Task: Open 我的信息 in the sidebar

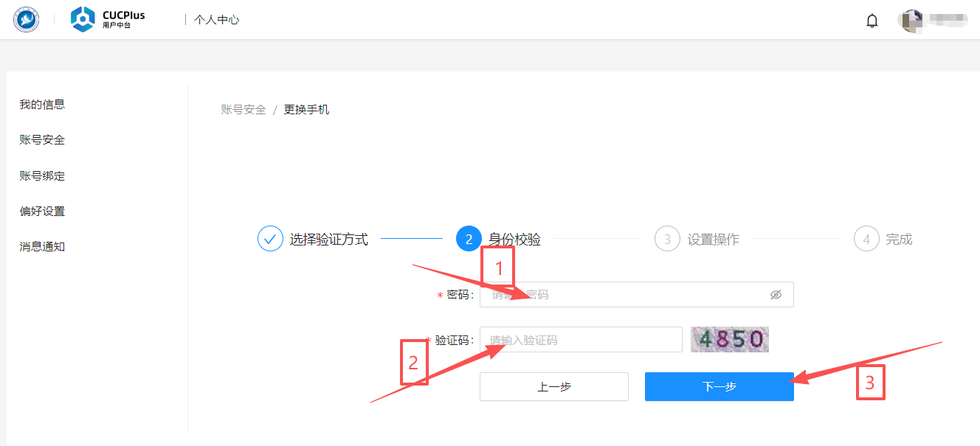Action: 42,105
